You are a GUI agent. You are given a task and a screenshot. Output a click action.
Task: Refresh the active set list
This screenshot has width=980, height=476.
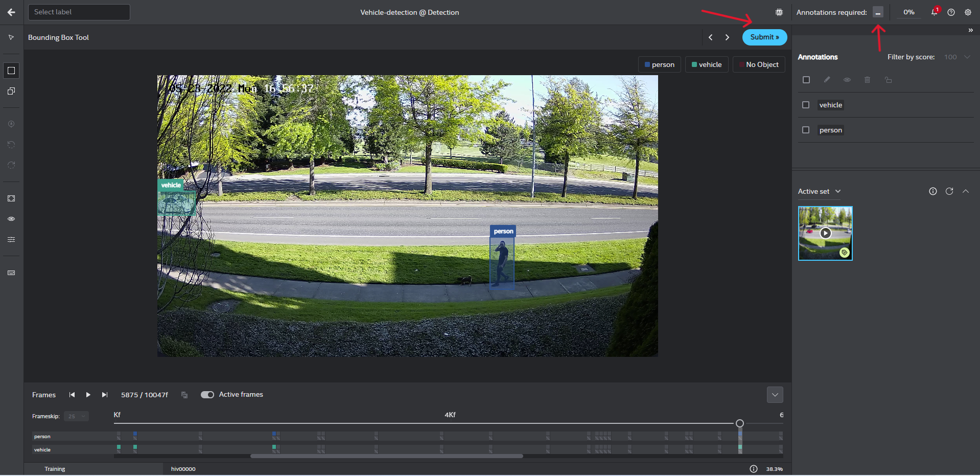click(x=949, y=191)
